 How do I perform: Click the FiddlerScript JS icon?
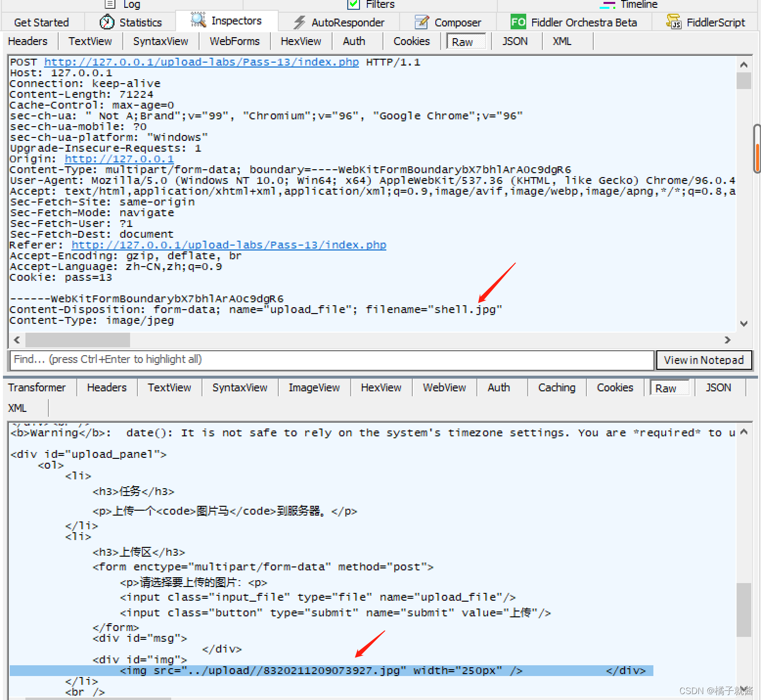673,22
